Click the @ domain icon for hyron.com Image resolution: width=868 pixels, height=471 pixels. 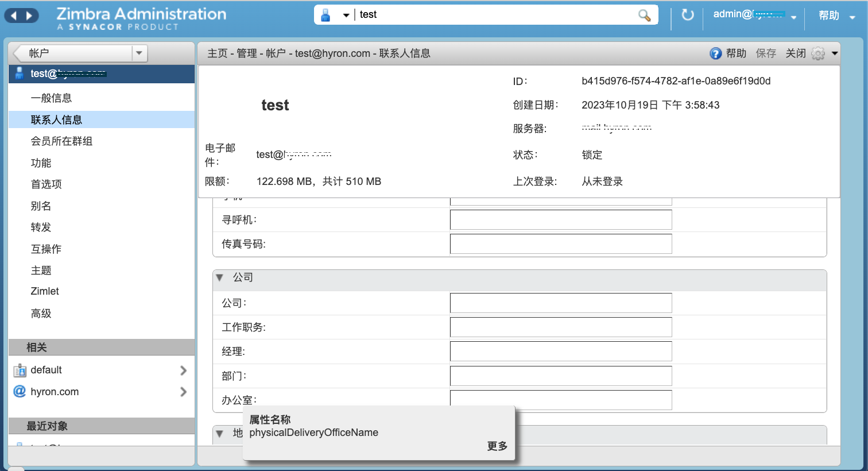pos(20,391)
